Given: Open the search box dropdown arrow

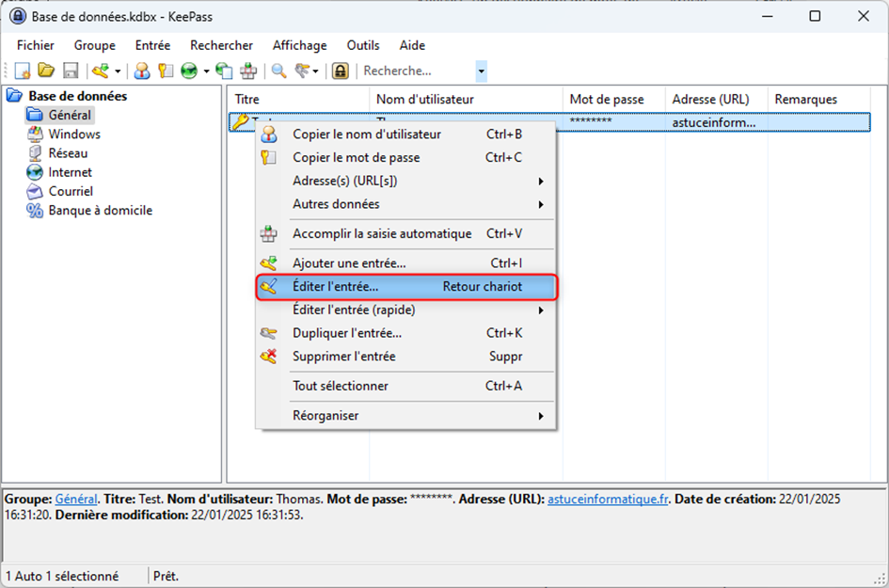Looking at the screenshot, I should click(480, 71).
